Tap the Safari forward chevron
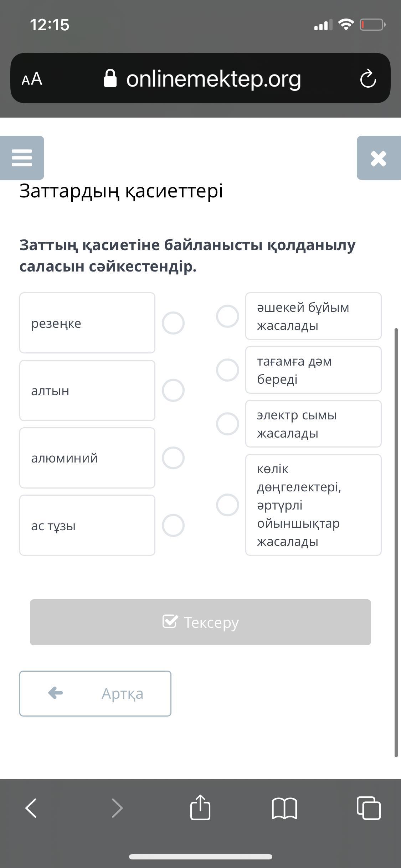 (117, 807)
